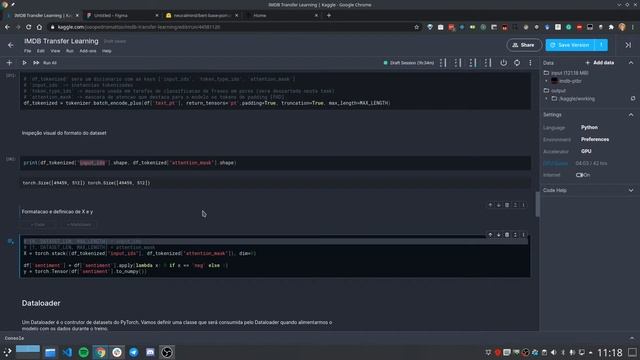
Task: Click the Draft Session status indicator
Action: (x=409, y=63)
